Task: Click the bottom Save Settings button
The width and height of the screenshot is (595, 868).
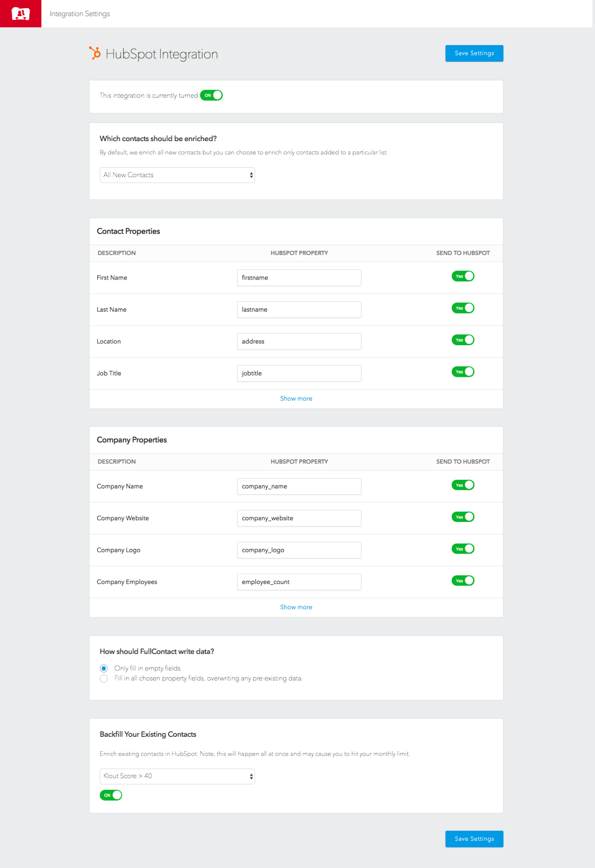Action: pyautogui.click(x=474, y=839)
